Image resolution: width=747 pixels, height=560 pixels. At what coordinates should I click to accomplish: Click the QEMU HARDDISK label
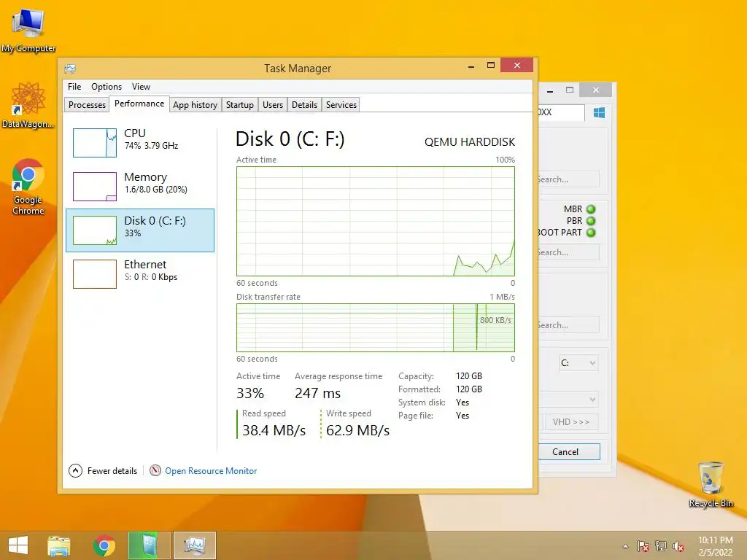[x=470, y=142]
